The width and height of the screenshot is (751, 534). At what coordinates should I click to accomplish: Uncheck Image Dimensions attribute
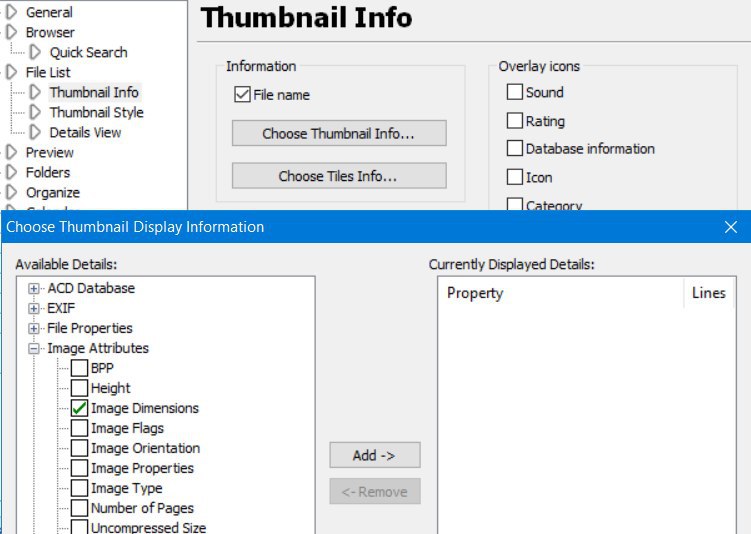pos(80,408)
